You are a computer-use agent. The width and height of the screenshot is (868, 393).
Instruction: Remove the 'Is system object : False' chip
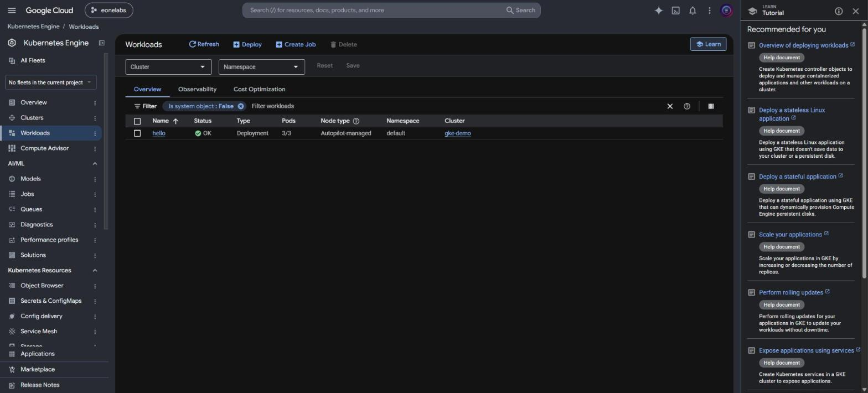[241, 106]
